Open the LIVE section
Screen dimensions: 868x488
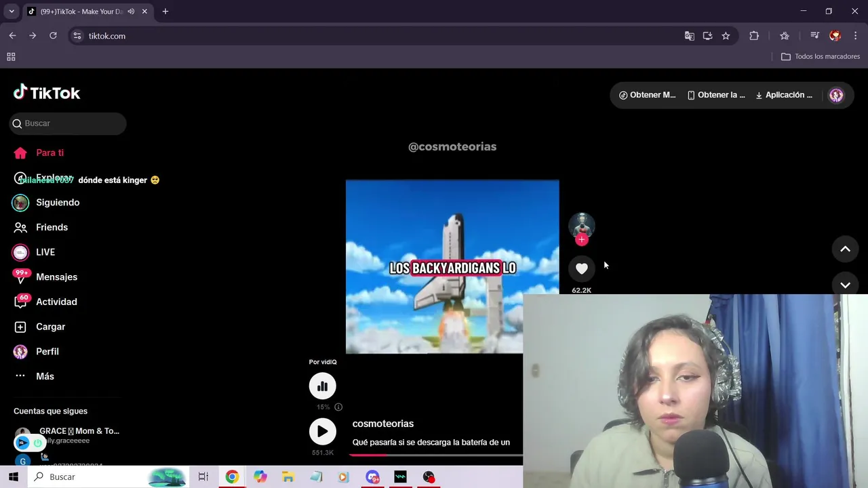(x=34, y=252)
